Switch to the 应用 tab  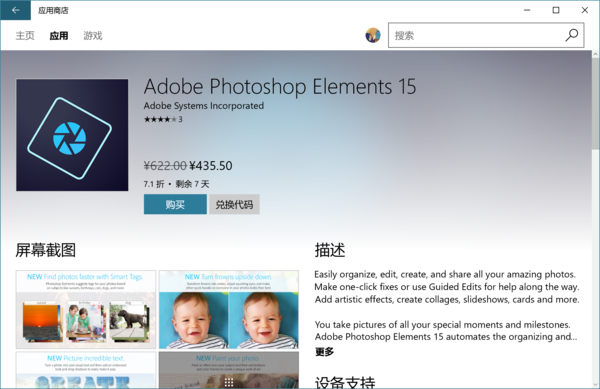click(59, 36)
